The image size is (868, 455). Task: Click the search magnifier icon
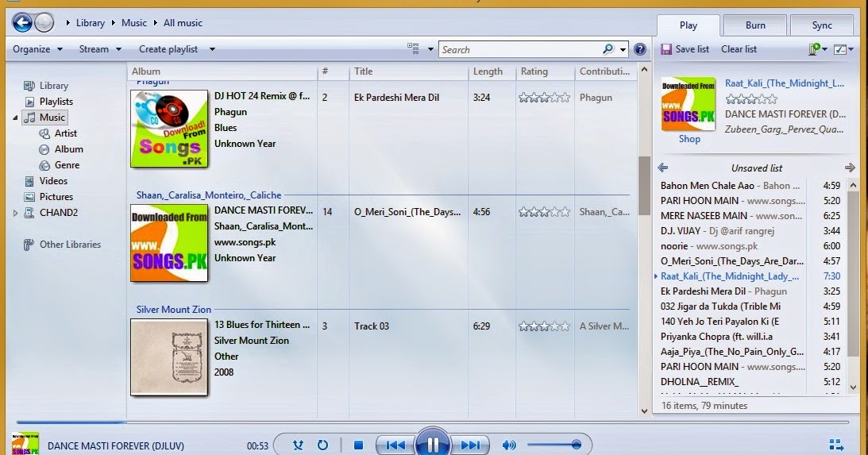point(608,49)
